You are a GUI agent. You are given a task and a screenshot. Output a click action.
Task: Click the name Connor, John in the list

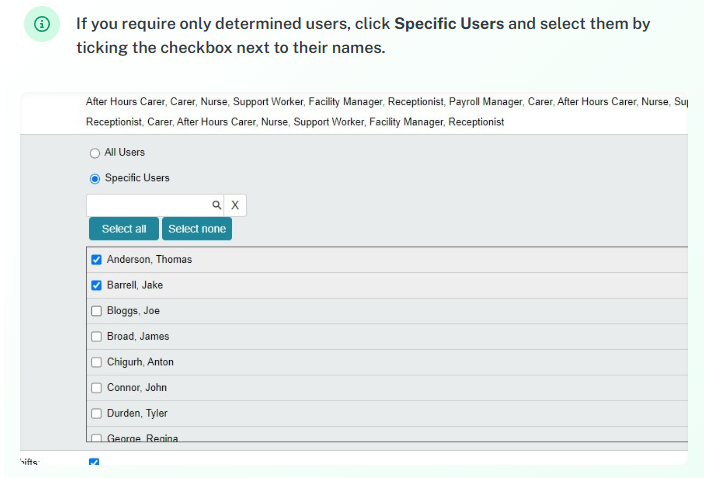(x=137, y=388)
